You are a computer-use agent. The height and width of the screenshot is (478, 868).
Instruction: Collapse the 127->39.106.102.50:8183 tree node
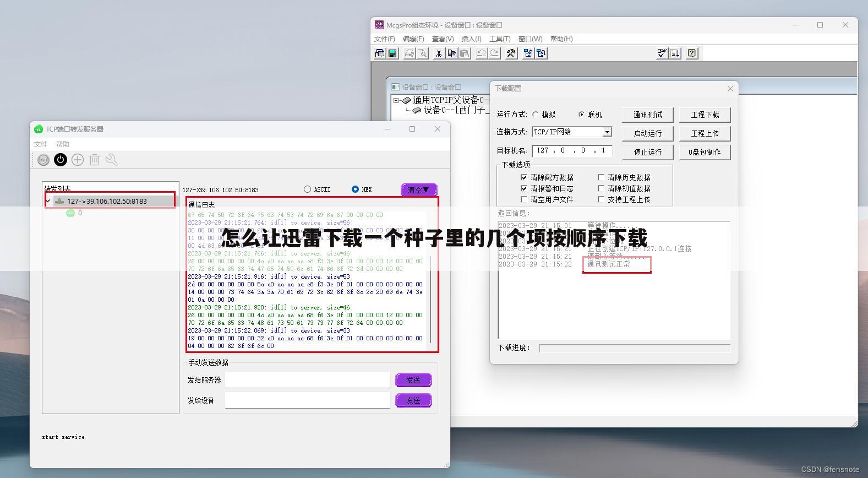(x=48, y=201)
